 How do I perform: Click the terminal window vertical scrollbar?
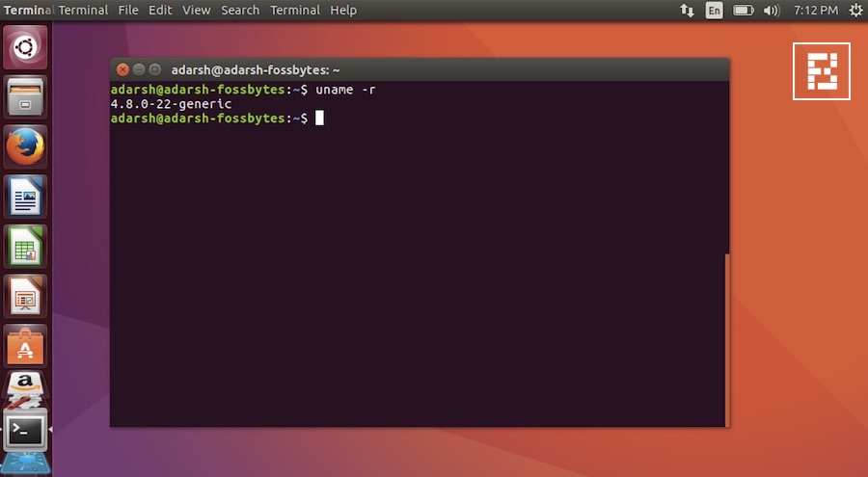tap(726, 337)
